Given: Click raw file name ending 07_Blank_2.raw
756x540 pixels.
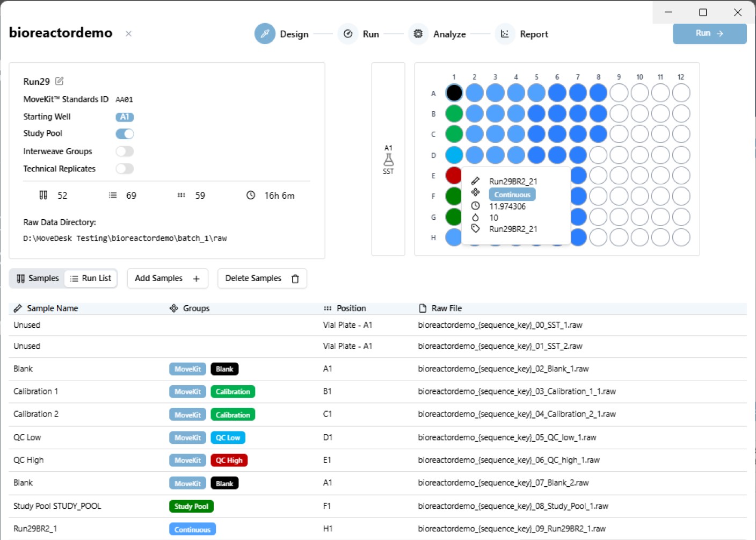Looking at the screenshot, I should pos(503,483).
